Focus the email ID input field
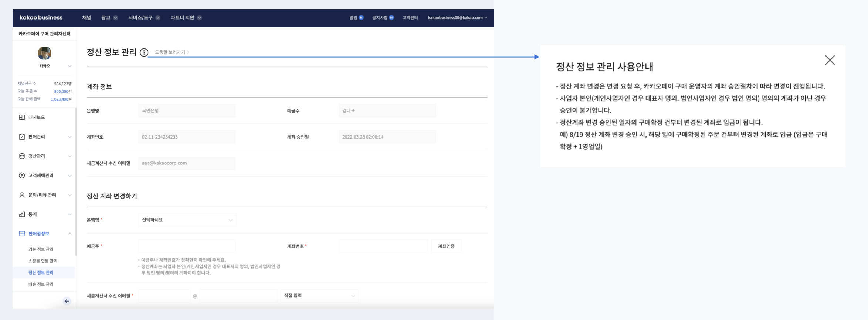This screenshot has width=868, height=320. pos(164,296)
